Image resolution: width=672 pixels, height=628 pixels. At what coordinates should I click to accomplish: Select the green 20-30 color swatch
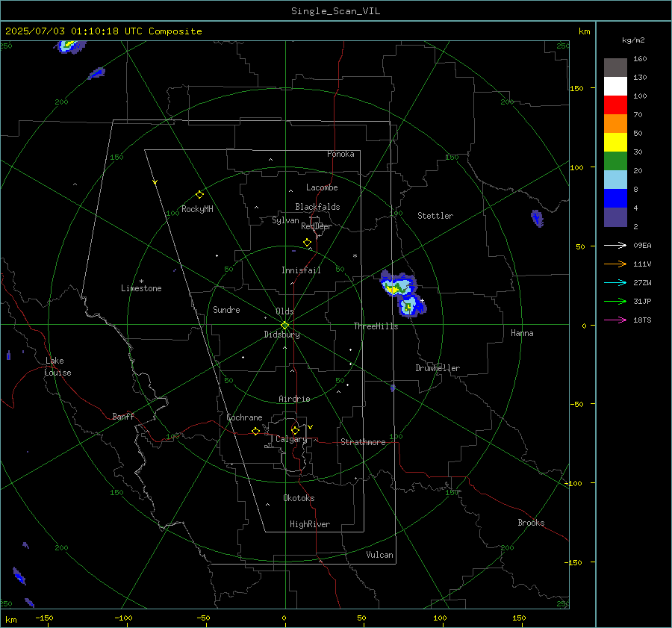615,161
